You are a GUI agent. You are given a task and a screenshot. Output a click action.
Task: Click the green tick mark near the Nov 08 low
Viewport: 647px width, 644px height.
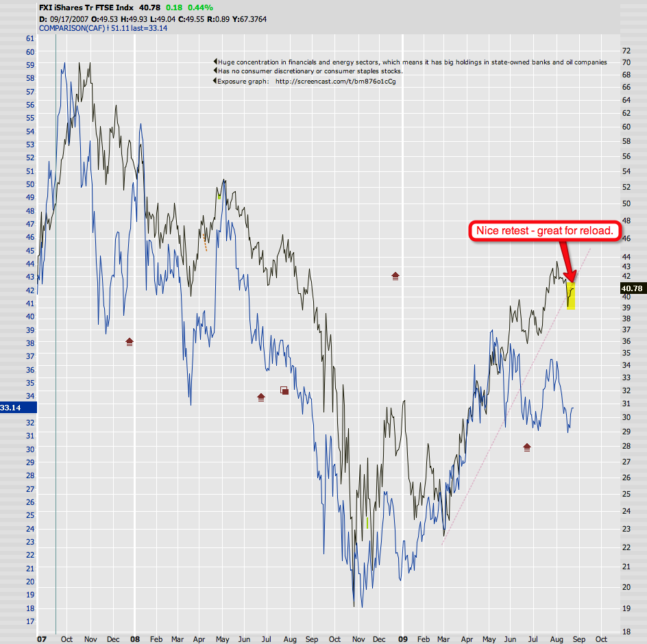click(x=367, y=523)
